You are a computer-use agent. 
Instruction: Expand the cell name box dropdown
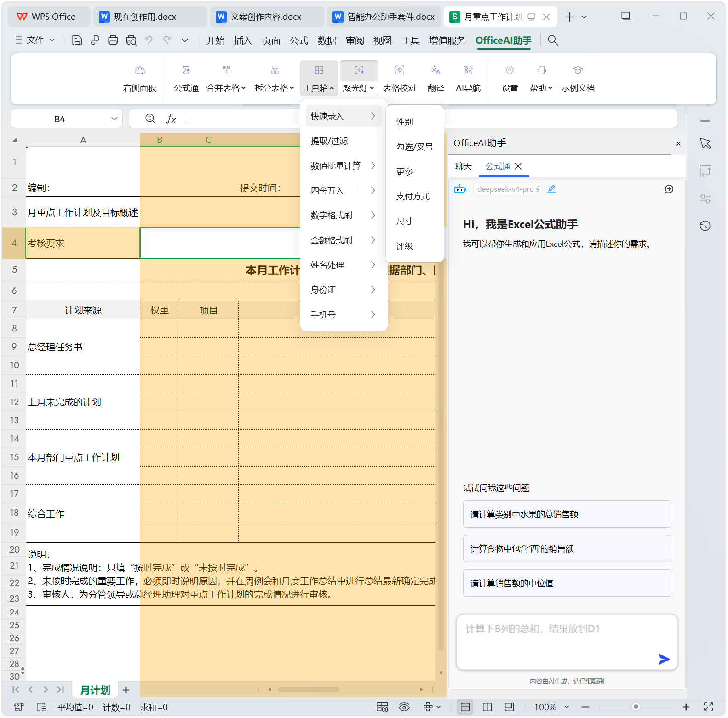click(115, 119)
